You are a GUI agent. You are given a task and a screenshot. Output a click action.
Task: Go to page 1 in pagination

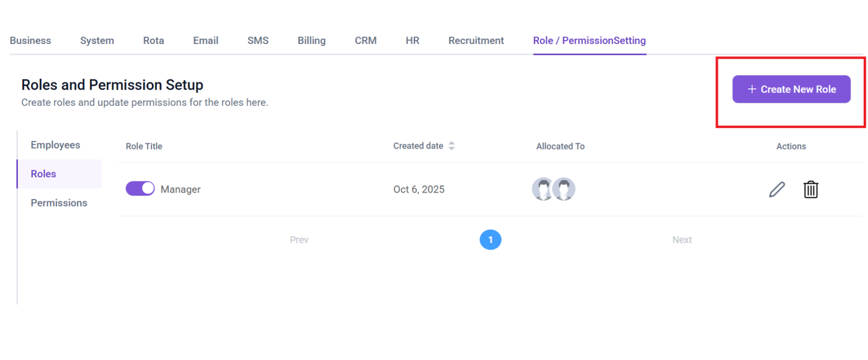click(x=490, y=240)
